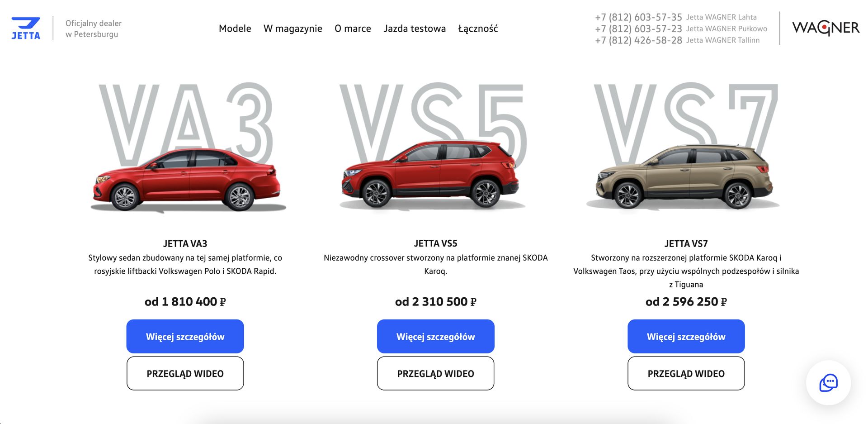This screenshot has width=868, height=424.
Task: Open the Łączność contact menu
Action: click(478, 29)
